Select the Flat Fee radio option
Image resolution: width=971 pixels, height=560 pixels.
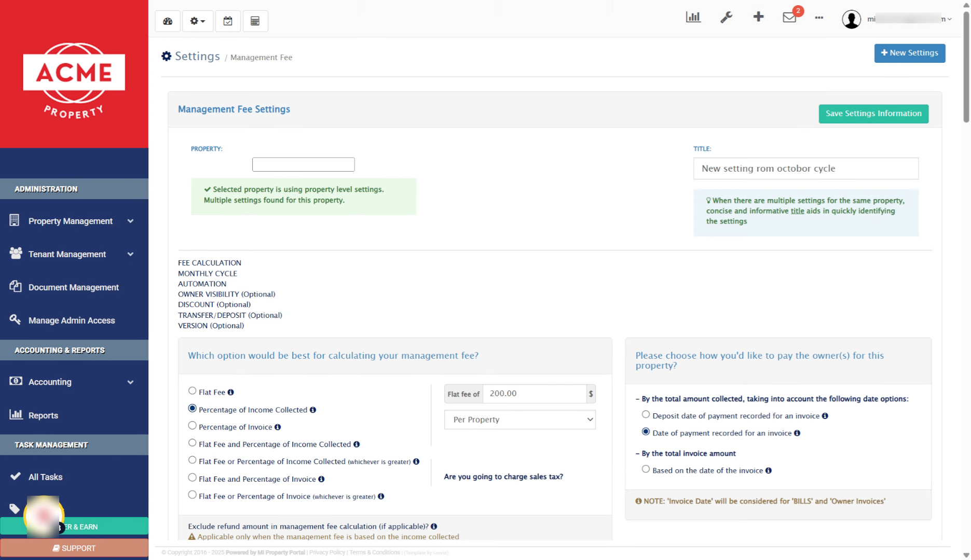pos(193,391)
